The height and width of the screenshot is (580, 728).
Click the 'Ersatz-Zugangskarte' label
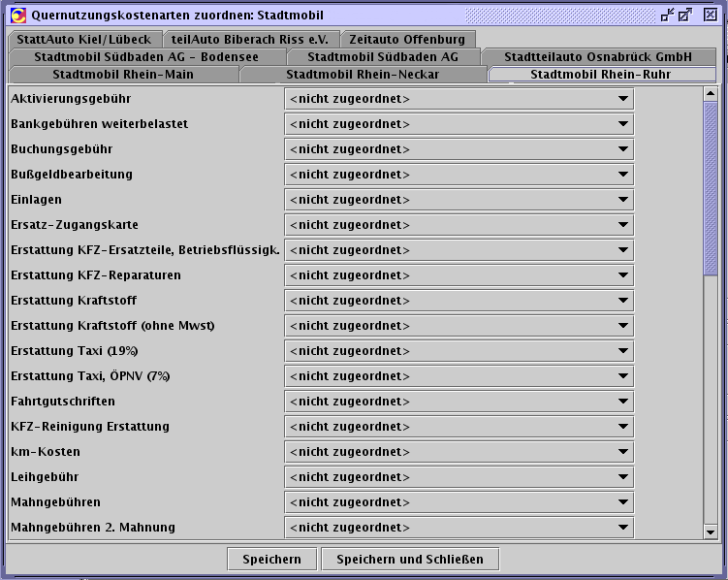pyautogui.click(x=75, y=225)
